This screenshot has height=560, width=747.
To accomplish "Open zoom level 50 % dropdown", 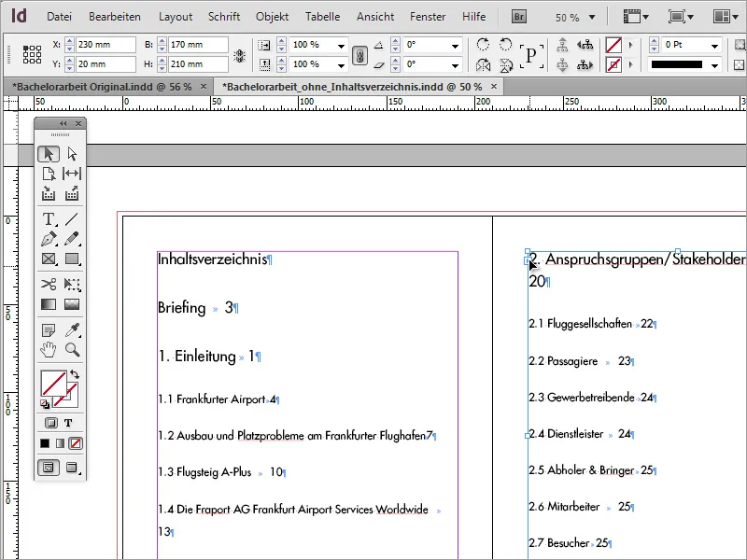I will point(592,18).
